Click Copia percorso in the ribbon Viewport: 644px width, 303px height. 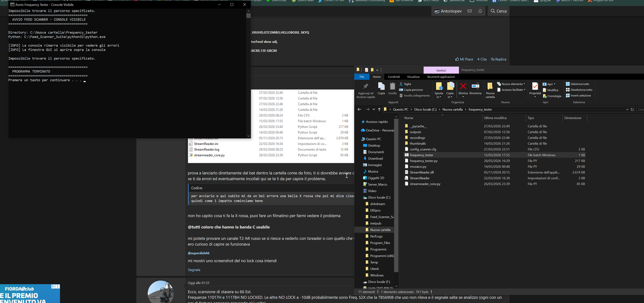(x=411, y=90)
